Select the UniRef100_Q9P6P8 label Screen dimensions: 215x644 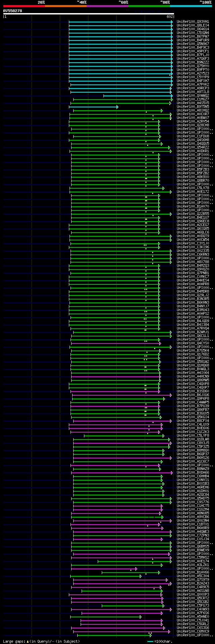tap(193, 398)
